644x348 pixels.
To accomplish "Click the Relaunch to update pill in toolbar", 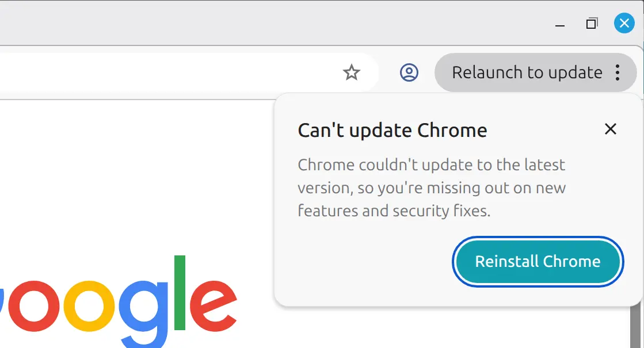I will click(x=527, y=72).
